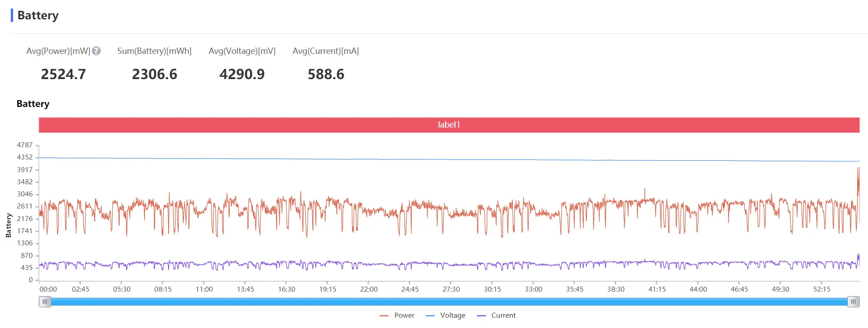Click the blue zoom range bar
The height and width of the screenshot is (328, 868).
pos(449,302)
